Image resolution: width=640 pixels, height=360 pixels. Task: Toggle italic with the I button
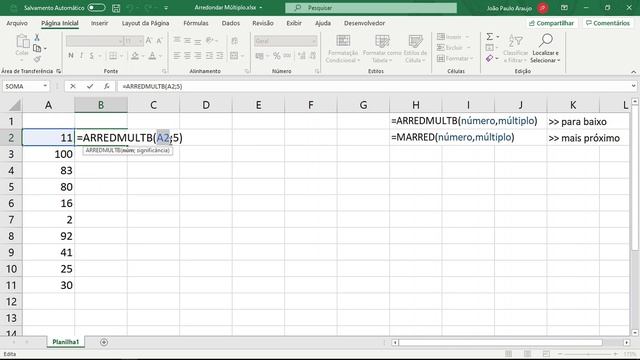[x=81, y=56]
